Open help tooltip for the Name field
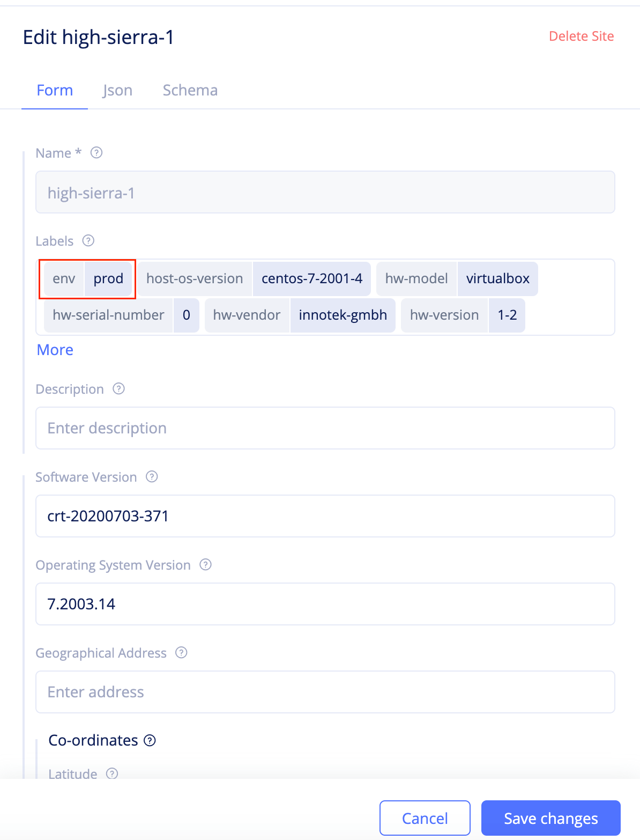The height and width of the screenshot is (840, 640). pos(96,153)
